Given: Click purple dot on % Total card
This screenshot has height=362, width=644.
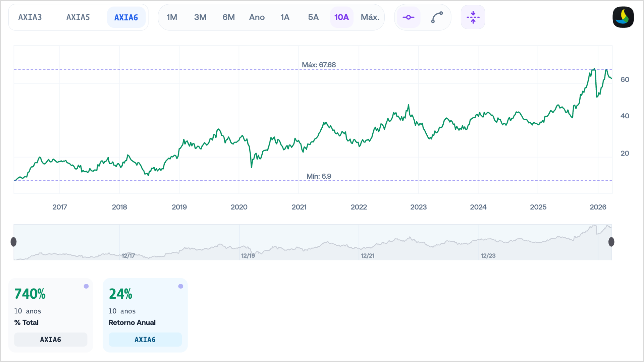Looking at the screenshot, I should pos(86,286).
